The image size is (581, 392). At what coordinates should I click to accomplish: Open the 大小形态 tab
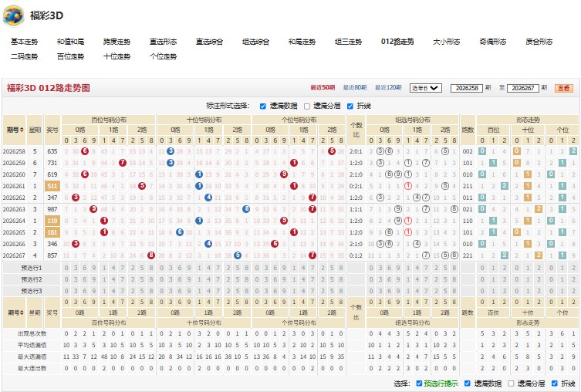click(447, 42)
